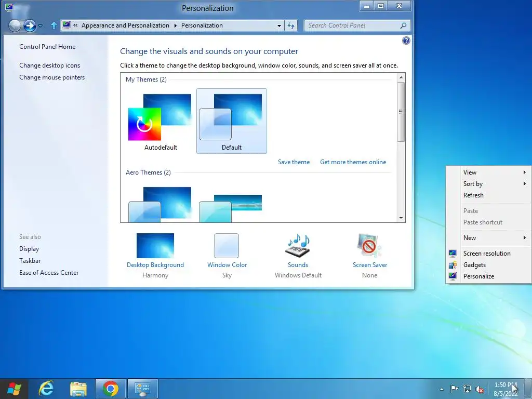Switch to Google Chrome in taskbar
Image resolution: width=532 pixels, height=399 pixels.
coord(111,389)
